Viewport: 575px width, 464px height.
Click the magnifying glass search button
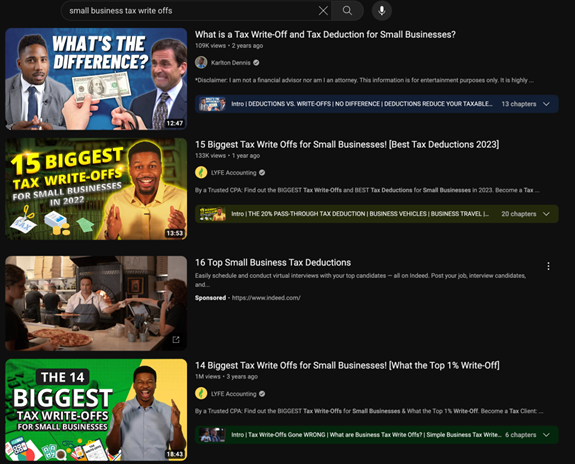pos(347,11)
